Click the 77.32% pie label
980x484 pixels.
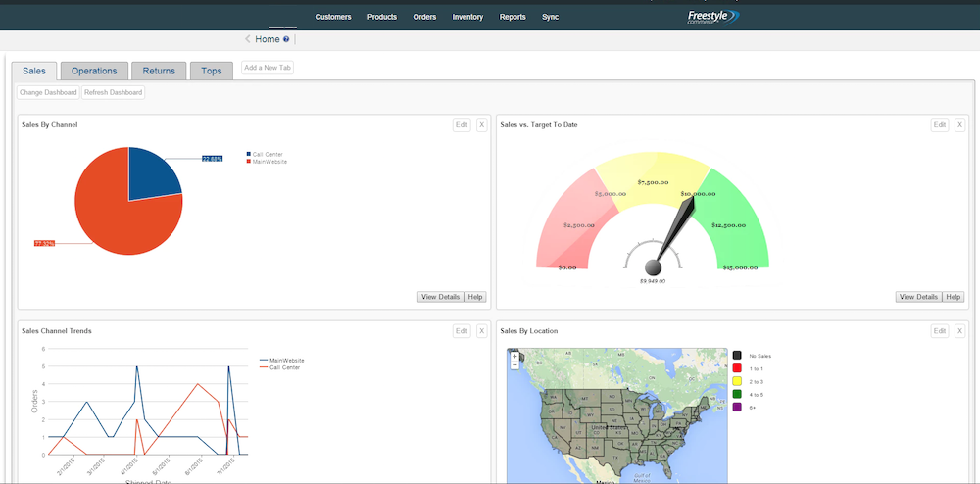pos(44,243)
